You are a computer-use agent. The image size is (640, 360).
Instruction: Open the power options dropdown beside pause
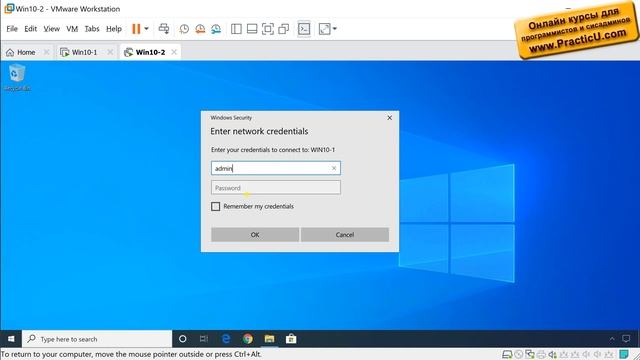pyautogui.click(x=147, y=29)
